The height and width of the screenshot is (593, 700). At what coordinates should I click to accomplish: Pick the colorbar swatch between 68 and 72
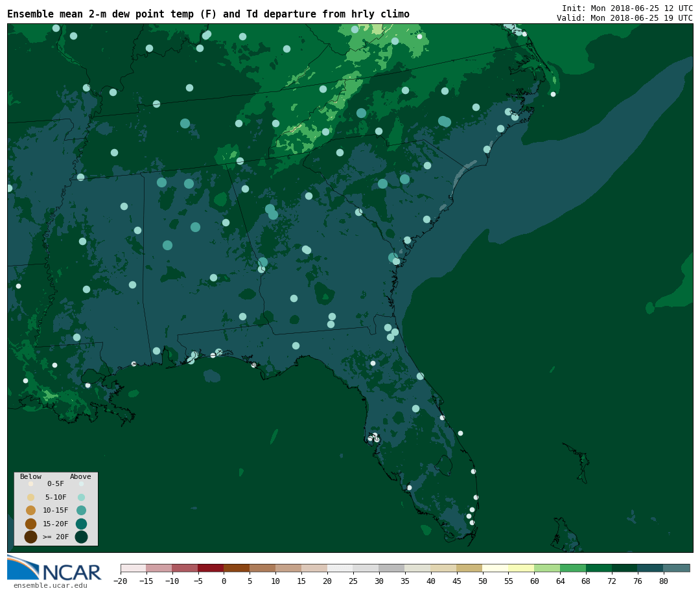tap(599, 568)
